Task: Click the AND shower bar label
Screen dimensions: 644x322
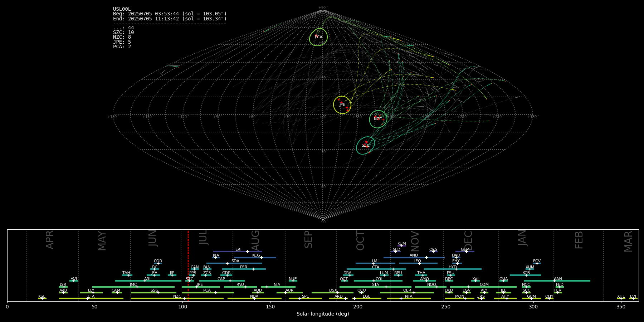Action: coord(414,255)
